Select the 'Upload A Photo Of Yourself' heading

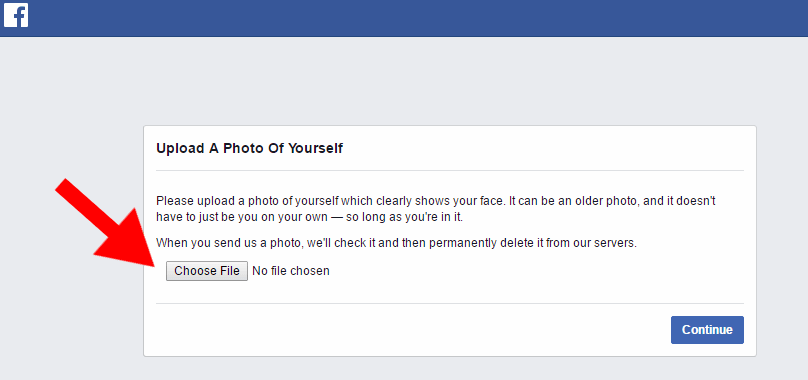(x=249, y=149)
